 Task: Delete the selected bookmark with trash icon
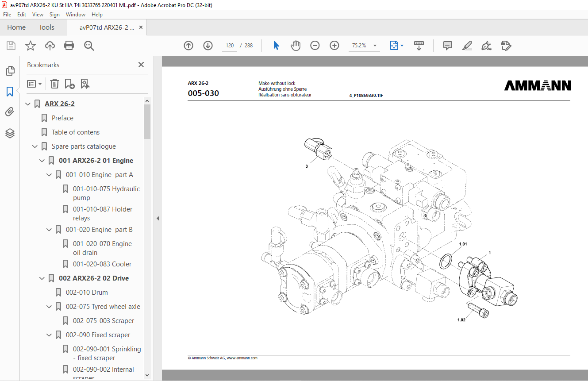[54, 84]
